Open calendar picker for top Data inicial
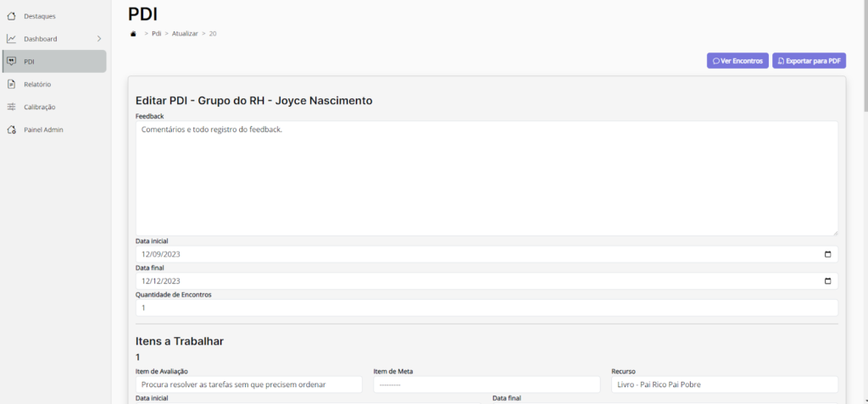 tap(827, 254)
